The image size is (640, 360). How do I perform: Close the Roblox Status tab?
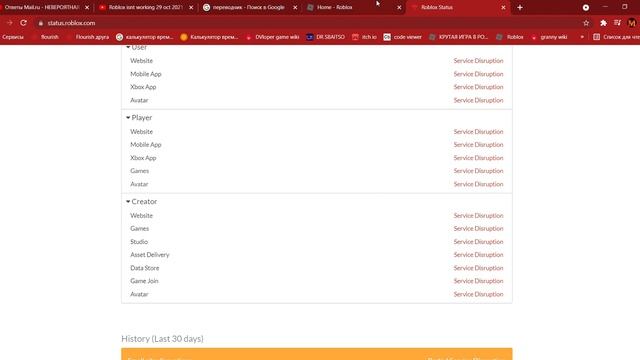point(503,7)
